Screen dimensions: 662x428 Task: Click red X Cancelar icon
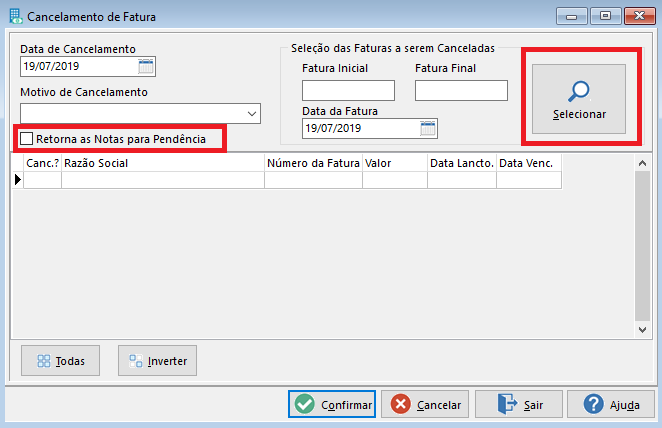click(400, 404)
